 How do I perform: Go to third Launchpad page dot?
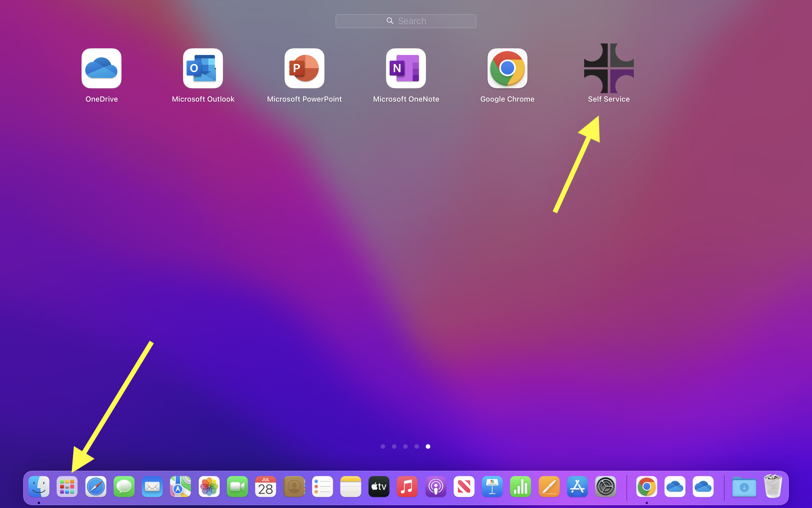(x=405, y=446)
